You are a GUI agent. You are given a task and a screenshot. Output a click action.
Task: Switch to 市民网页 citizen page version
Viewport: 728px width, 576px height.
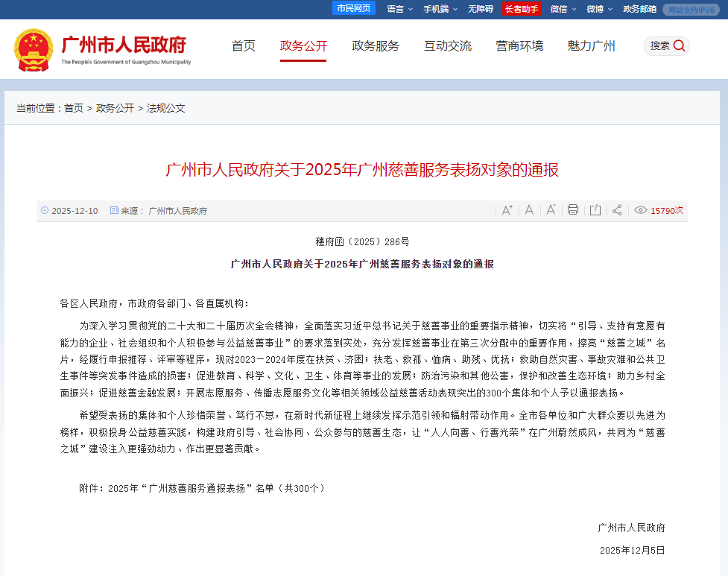click(x=354, y=8)
